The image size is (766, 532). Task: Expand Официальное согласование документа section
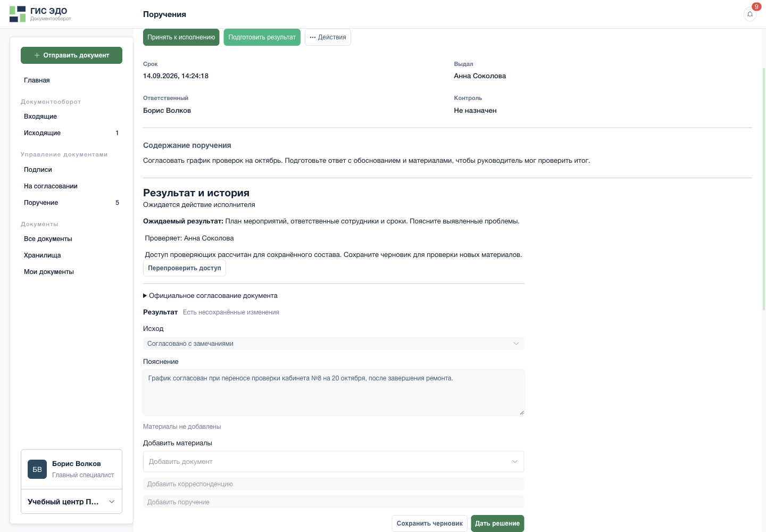211,296
